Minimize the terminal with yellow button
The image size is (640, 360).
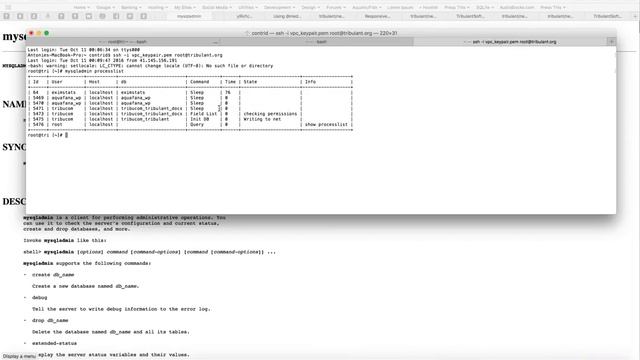(x=39, y=33)
